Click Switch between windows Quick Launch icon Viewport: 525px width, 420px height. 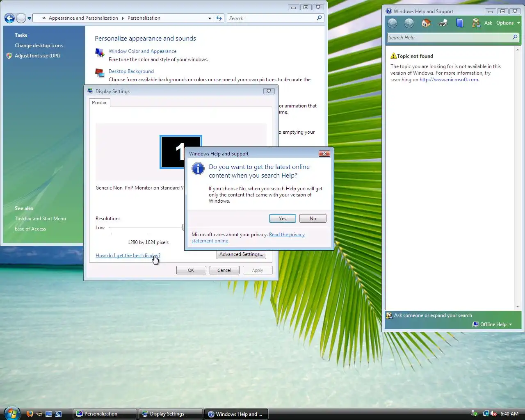tap(58, 414)
